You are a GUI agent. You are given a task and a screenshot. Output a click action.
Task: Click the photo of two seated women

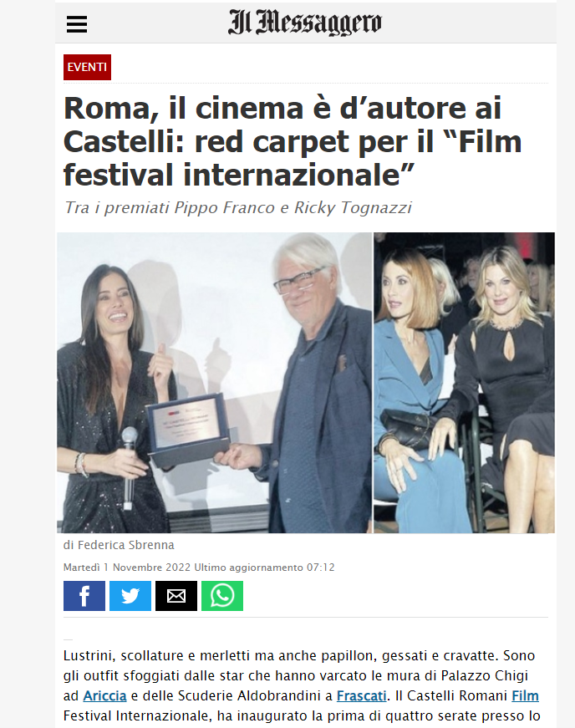coord(464,383)
